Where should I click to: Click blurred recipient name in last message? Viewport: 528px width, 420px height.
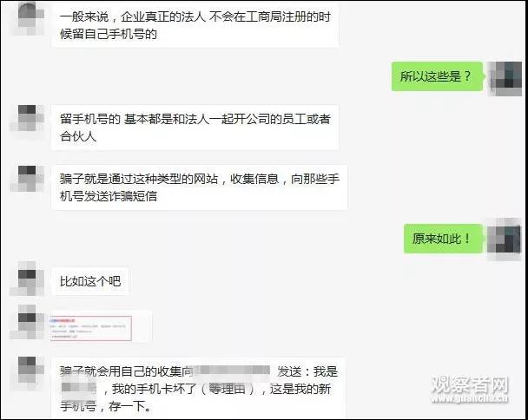coord(232,371)
